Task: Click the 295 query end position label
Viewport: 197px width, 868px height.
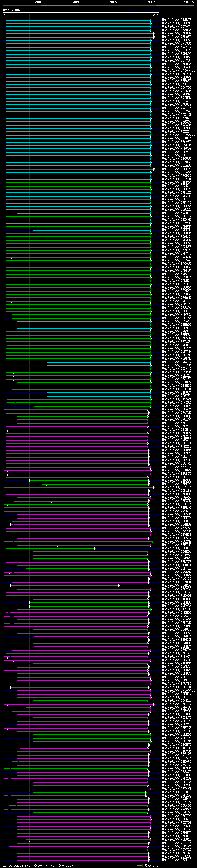Action: tap(155, 15)
